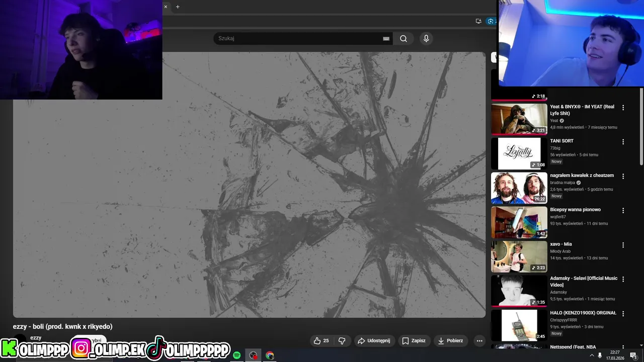Image resolution: width=644 pixels, height=362 pixels.
Task: Dislike the video with thumbs down
Action: (342, 341)
